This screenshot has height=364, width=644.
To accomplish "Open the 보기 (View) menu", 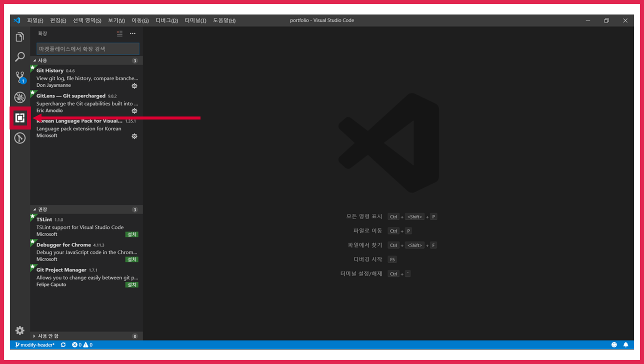I will 116,20.
